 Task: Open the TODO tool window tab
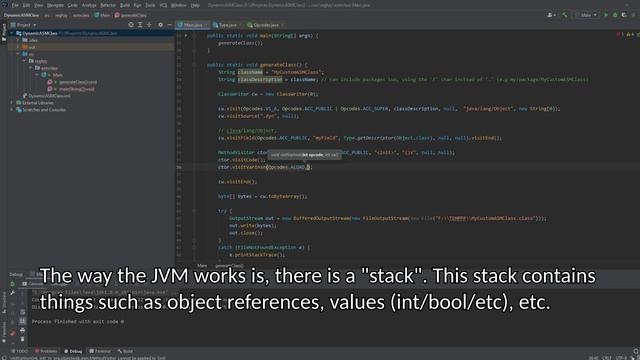(20, 351)
